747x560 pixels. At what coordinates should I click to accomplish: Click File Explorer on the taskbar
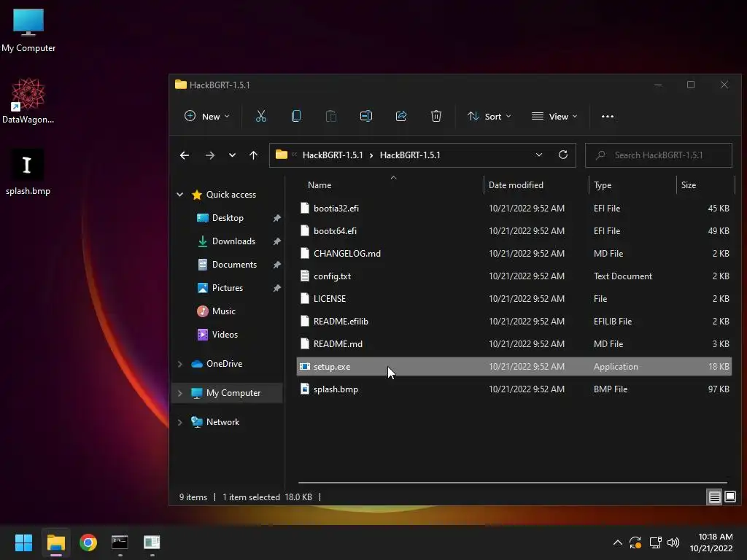[x=55, y=542]
